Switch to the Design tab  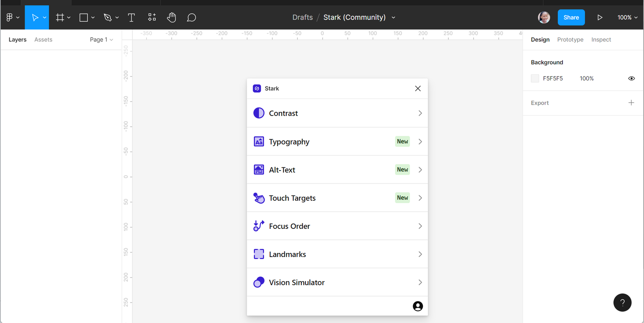[x=540, y=39]
